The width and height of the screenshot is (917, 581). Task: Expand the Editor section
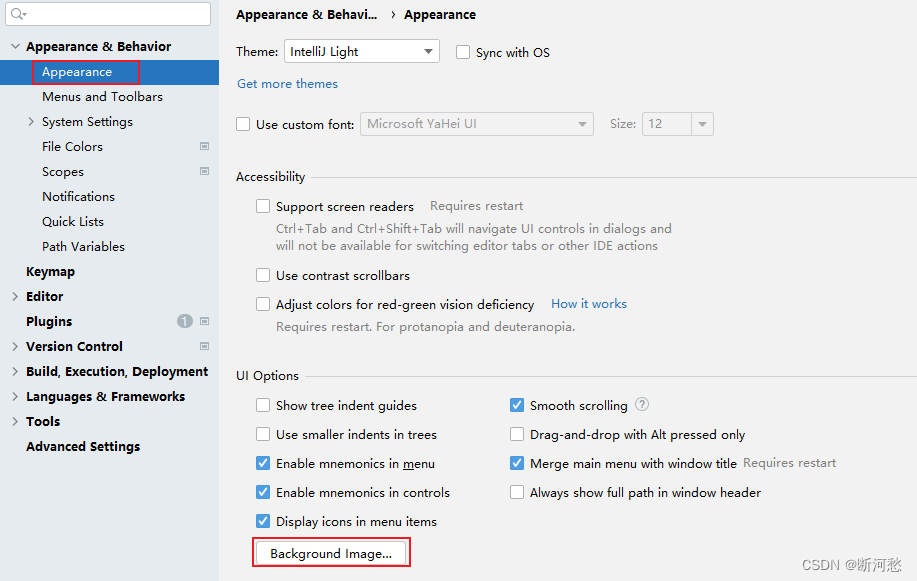click(x=15, y=297)
